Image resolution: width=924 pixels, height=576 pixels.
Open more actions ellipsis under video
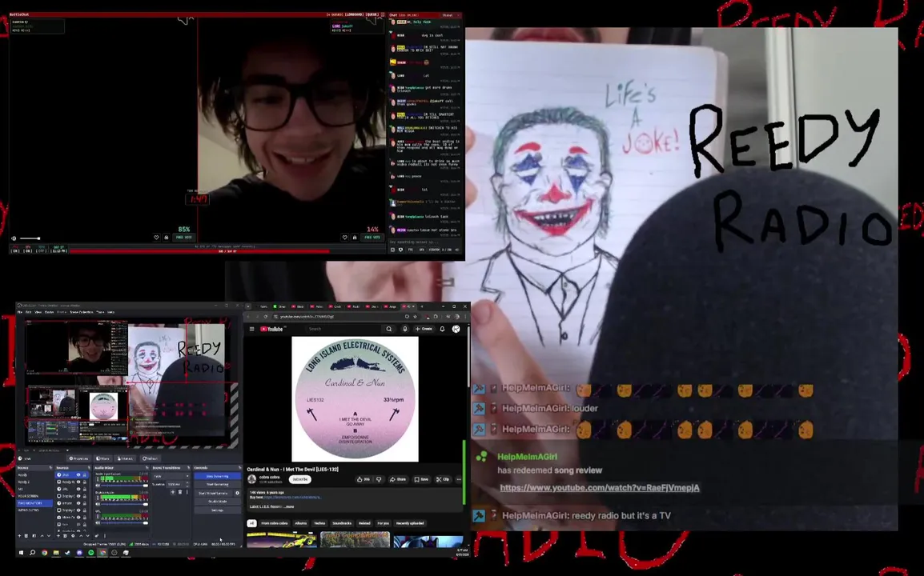[x=459, y=479]
